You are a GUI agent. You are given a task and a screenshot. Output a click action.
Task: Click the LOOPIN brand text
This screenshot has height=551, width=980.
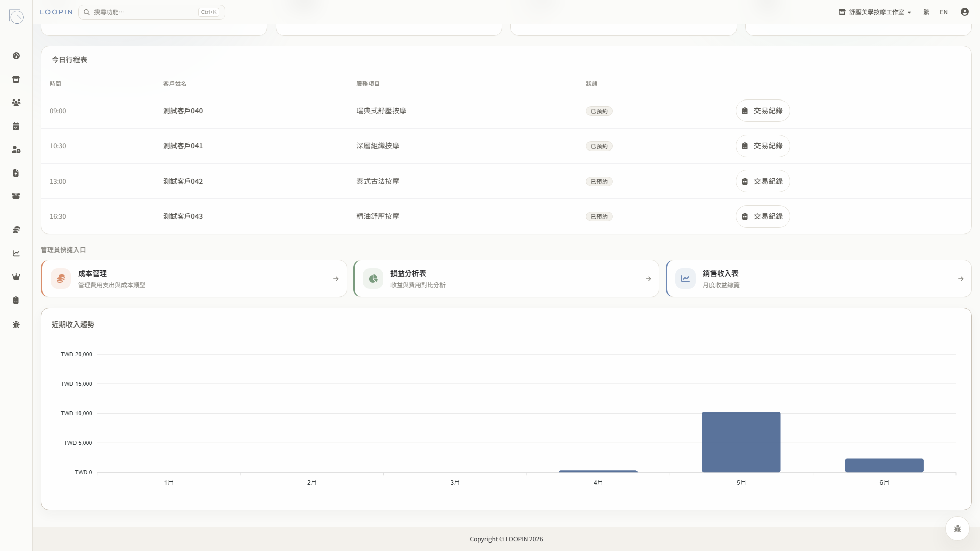(57, 12)
